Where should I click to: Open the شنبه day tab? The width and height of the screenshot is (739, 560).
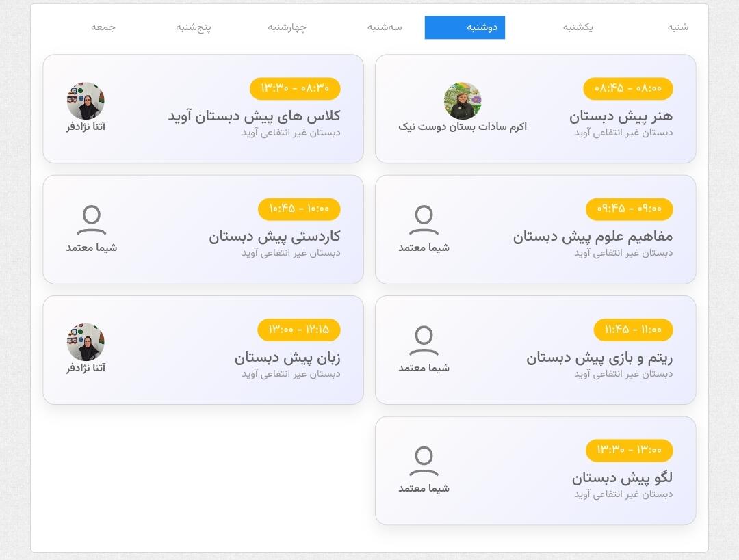(677, 27)
